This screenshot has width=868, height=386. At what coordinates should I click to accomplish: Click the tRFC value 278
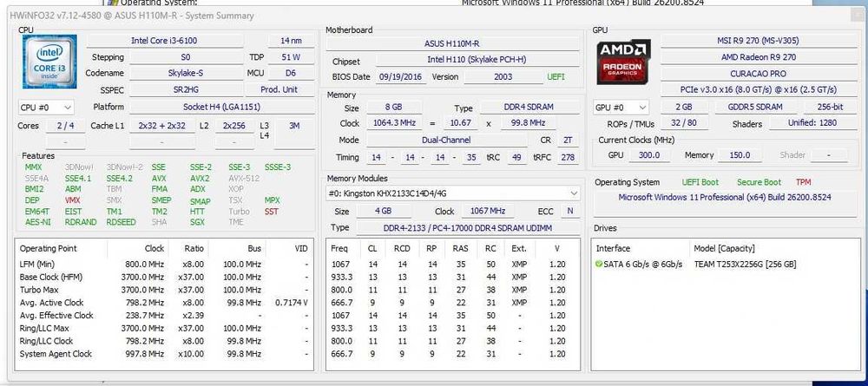point(568,158)
